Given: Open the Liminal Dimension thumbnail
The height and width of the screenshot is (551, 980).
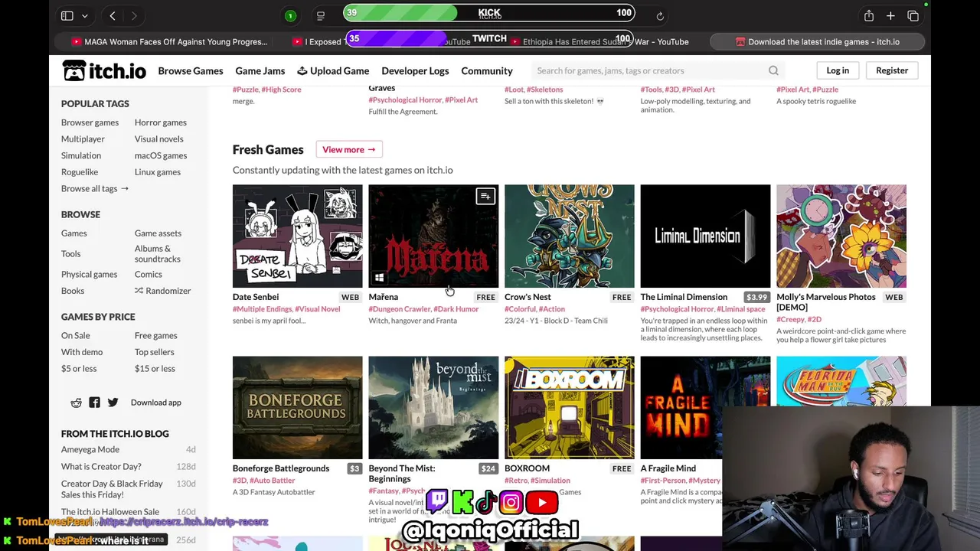Looking at the screenshot, I should click(x=705, y=236).
